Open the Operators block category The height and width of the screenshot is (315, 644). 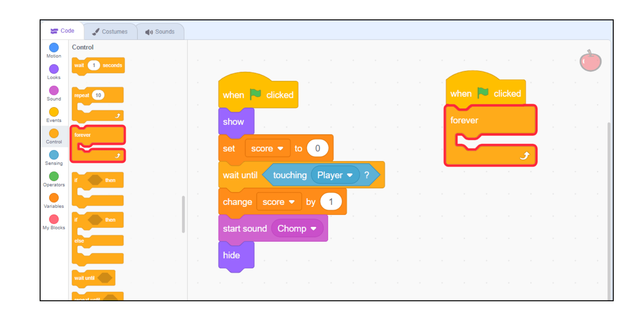pos(54,180)
